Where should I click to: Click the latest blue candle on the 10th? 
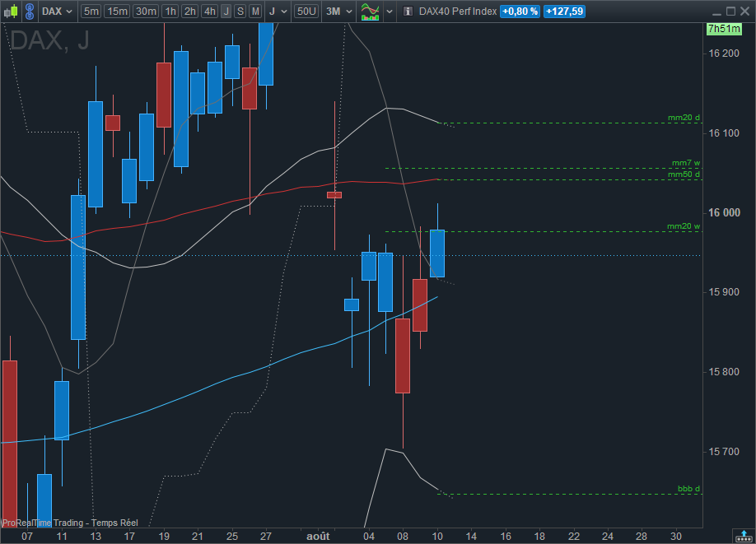pyautogui.click(x=437, y=253)
